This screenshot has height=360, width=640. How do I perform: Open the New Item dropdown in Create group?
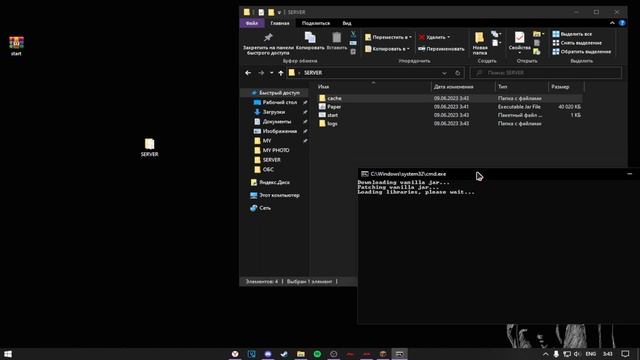point(496,34)
